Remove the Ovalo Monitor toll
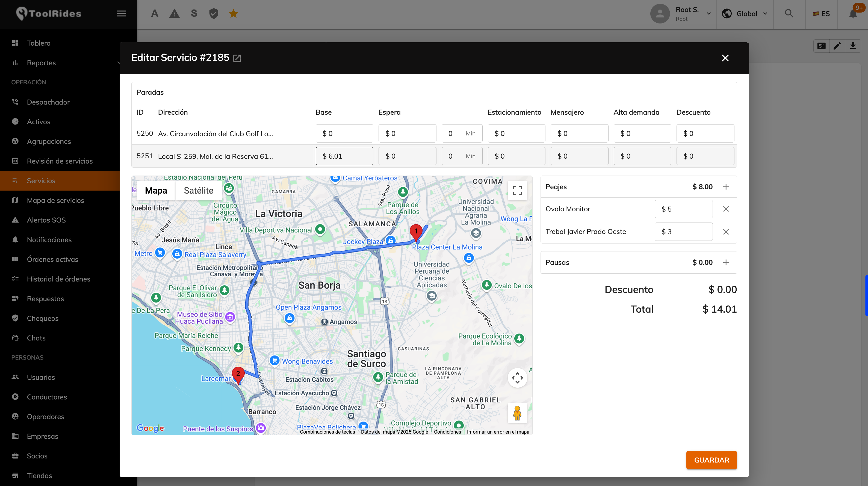 (x=726, y=209)
